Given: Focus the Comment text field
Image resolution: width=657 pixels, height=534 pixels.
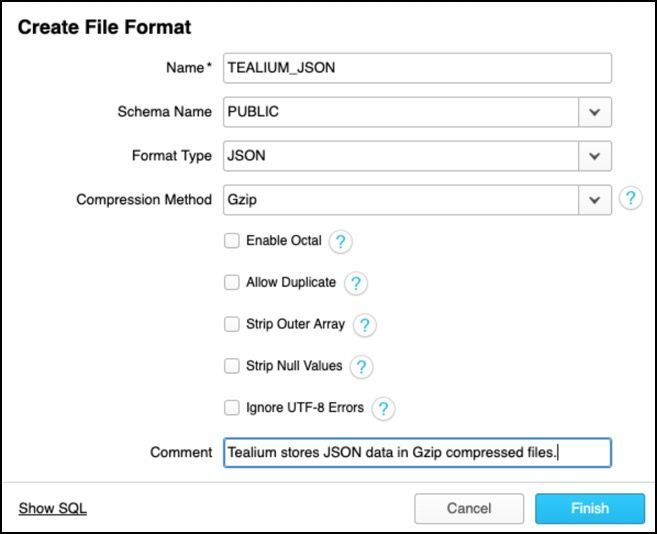Looking at the screenshot, I should pos(417,452).
